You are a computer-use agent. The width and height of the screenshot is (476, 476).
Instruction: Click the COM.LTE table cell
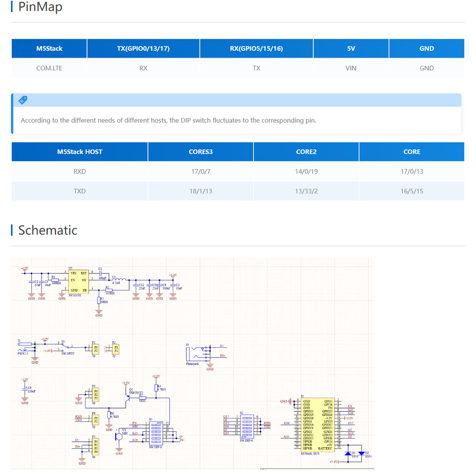[49, 68]
